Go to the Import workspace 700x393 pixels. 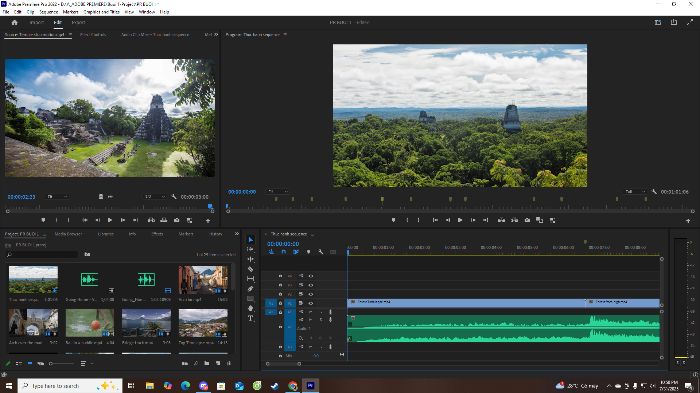[x=37, y=22]
